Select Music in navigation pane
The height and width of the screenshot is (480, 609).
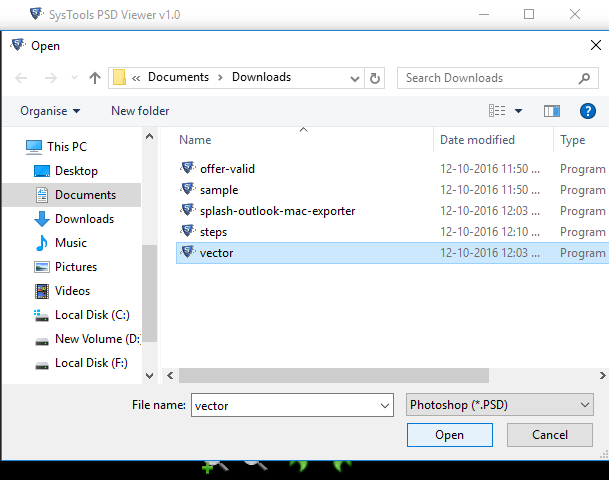point(61,243)
